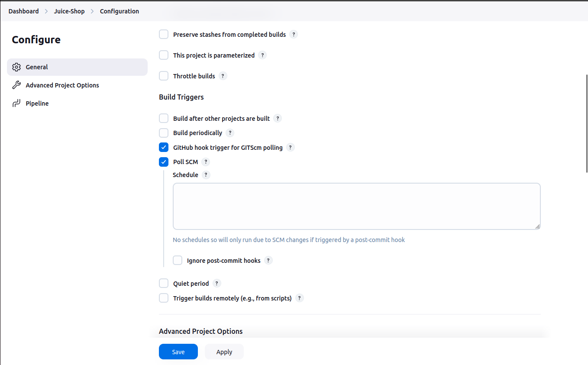Click the Schedule text area resize handle
Image resolution: width=588 pixels, height=365 pixels.
537,226
